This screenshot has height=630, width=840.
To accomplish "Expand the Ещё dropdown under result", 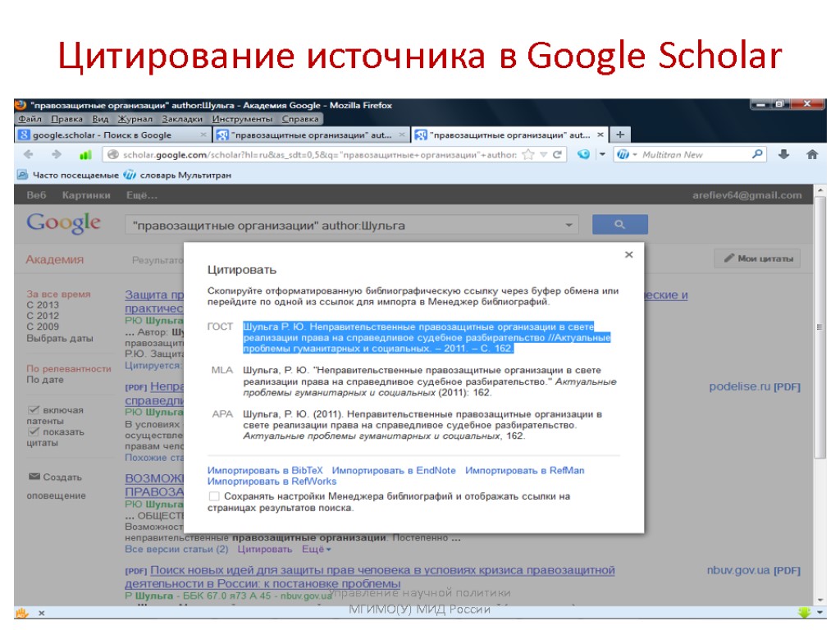I will [x=316, y=549].
